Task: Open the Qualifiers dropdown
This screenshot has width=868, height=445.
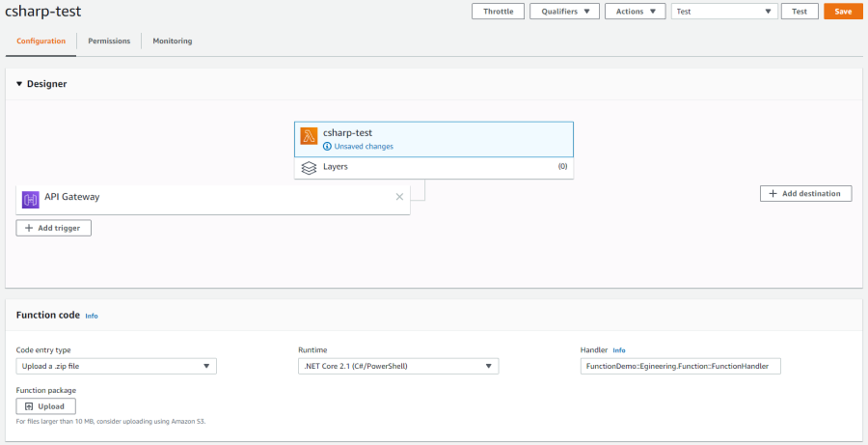Action: click(564, 11)
